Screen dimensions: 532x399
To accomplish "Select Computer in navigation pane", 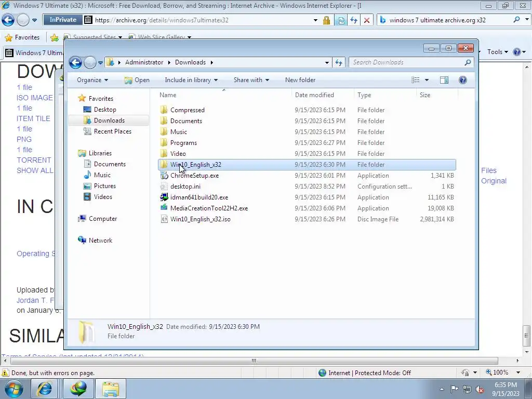I will 102,219.
